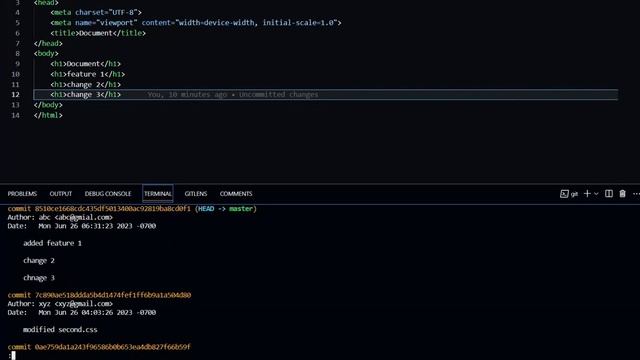Click 'chnage 3' commit message

39,278
